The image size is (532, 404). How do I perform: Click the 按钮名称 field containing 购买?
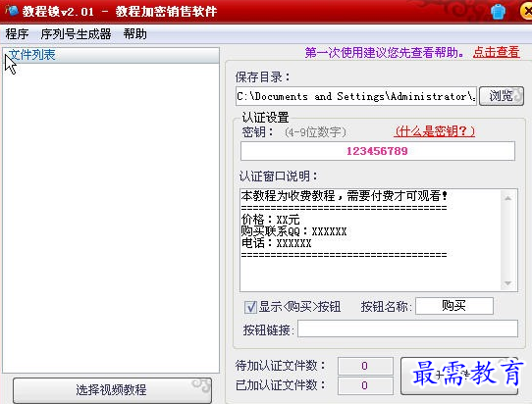tap(454, 306)
